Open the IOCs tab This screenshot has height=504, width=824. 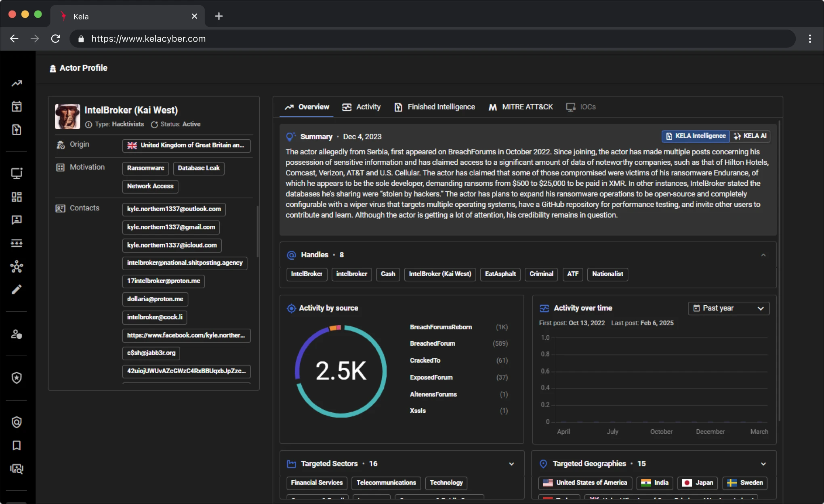click(581, 107)
